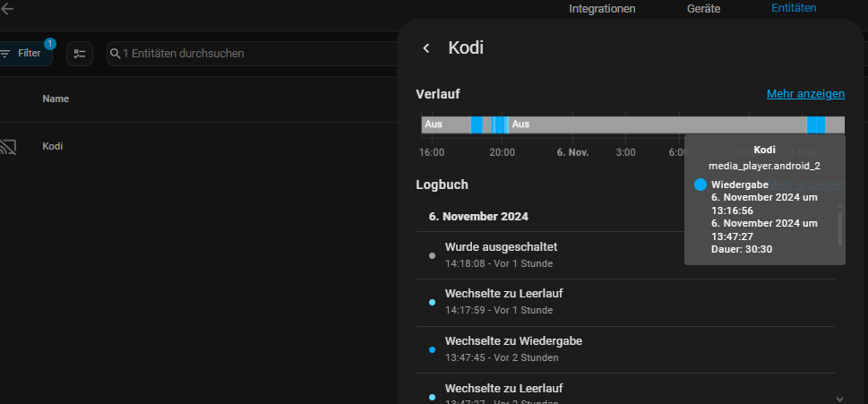Click the logbook scroll-down chevron
The height and width of the screenshot is (404, 868).
839,399
